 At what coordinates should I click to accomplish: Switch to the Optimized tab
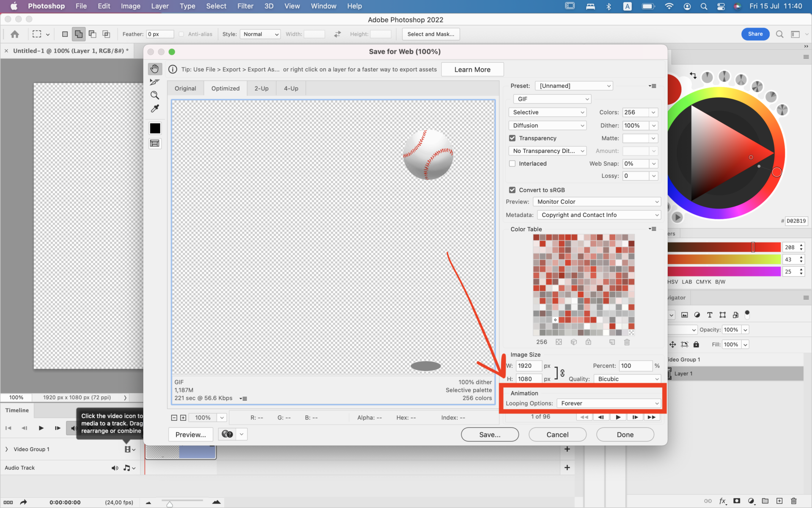225,88
